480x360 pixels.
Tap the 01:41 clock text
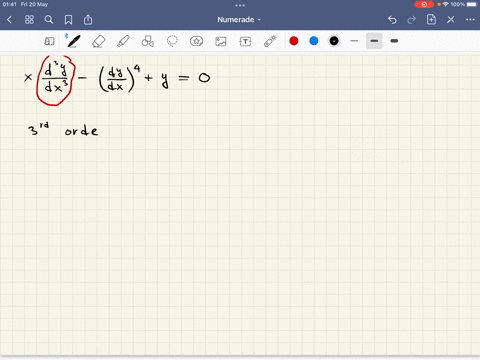point(10,4)
